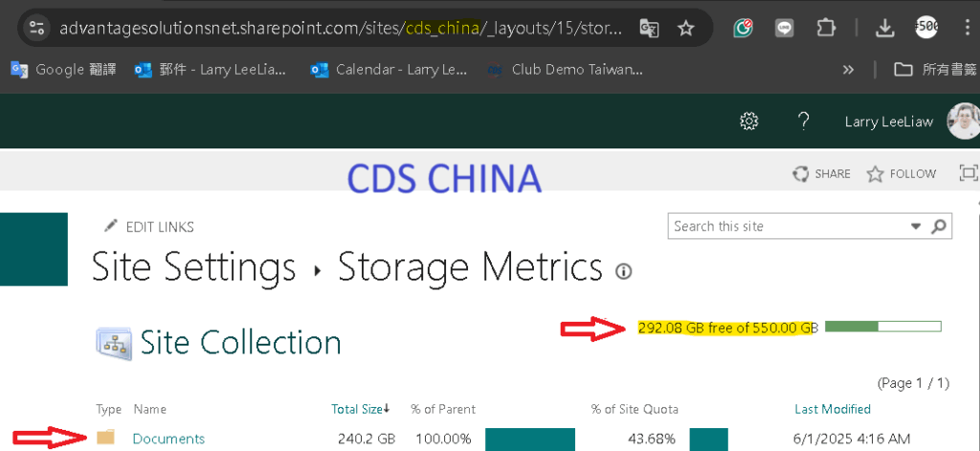Click the EDIT LINKS button
Image resolution: width=980 pixels, height=451 pixels.
149,226
